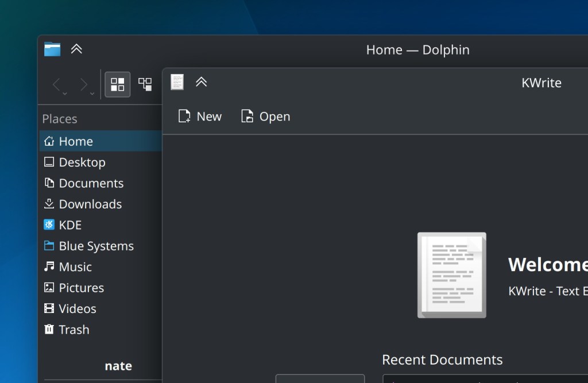The width and height of the screenshot is (588, 383).
Task: Select Home in the Places panel
Action: (x=76, y=141)
